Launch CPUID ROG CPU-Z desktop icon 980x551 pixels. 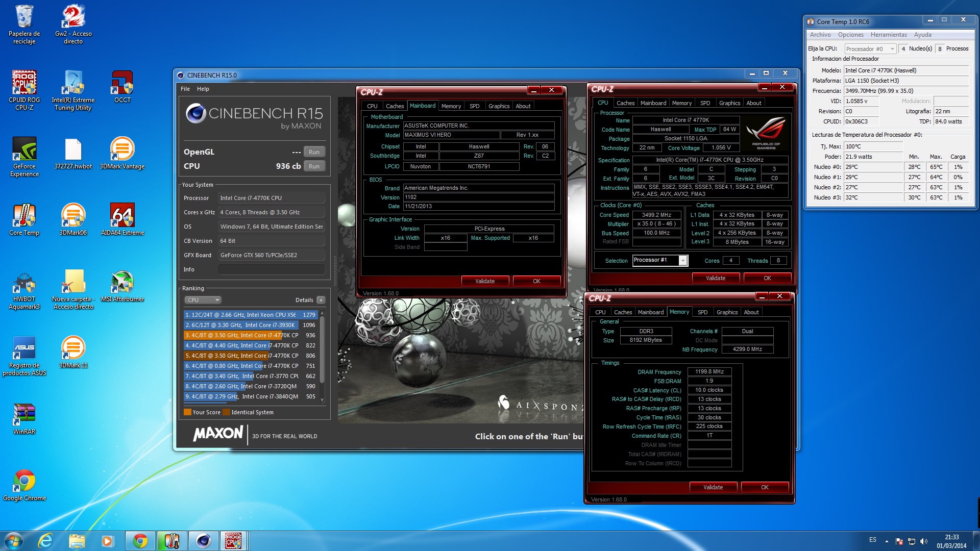tap(24, 90)
